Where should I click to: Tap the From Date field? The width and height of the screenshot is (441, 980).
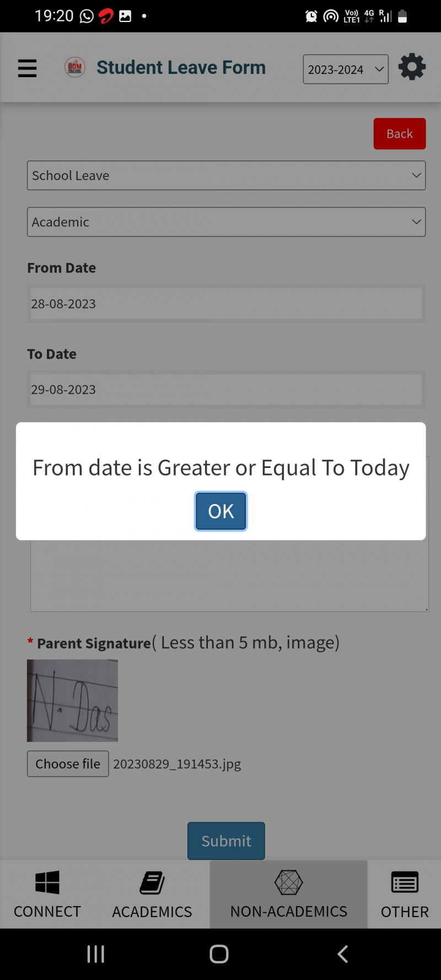pyautogui.click(x=226, y=304)
